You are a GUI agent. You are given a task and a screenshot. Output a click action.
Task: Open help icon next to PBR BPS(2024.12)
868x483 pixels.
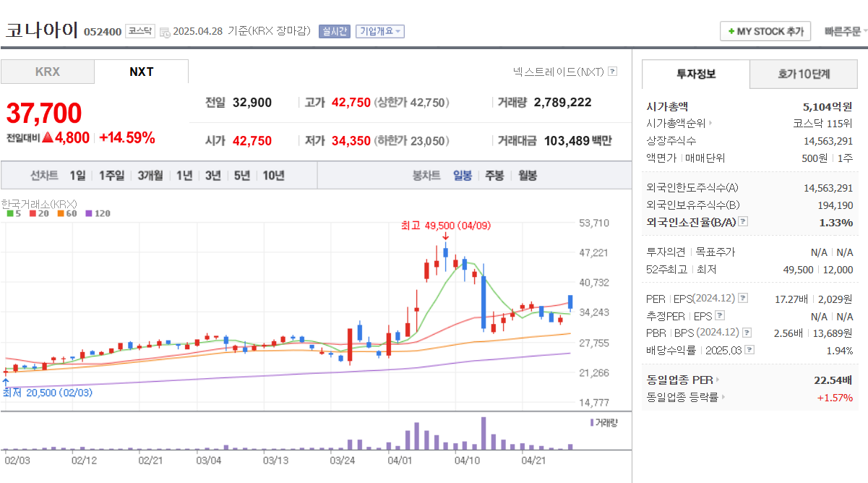pyautogui.click(x=746, y=333)
